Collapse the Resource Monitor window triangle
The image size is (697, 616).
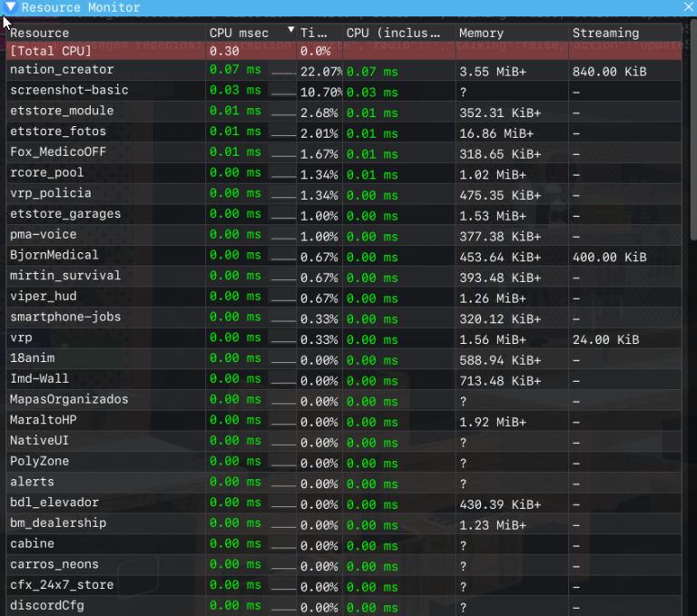pyautogui.click(x=10, y=7)
